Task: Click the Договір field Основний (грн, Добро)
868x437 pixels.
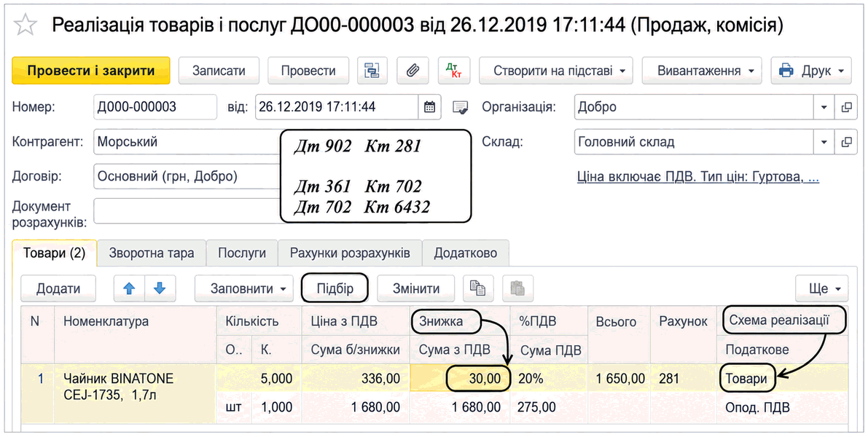Action: [x=188, y=177]
